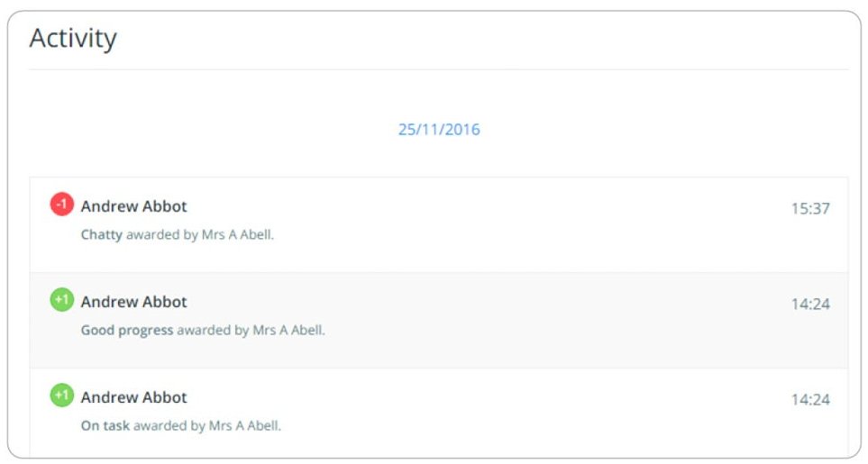
Task: Select Andrew Abbot name in On task entry
Action: pos(134,397)
